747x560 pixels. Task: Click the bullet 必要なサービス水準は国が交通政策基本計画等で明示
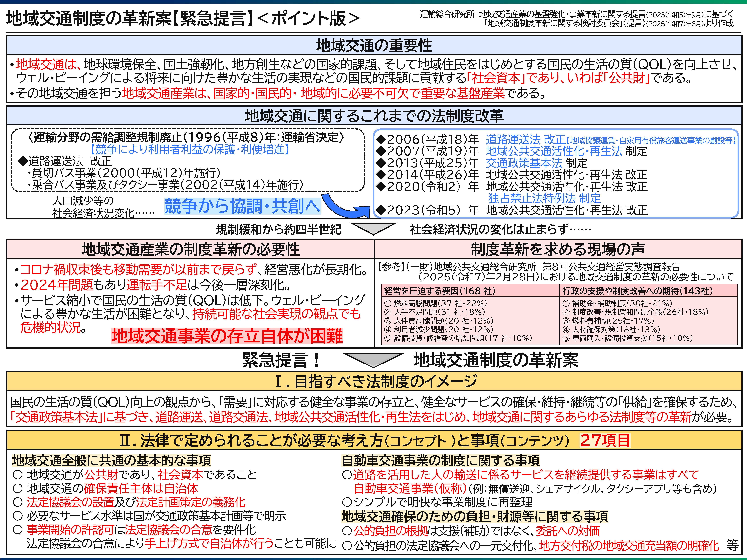tap(149, 516)
